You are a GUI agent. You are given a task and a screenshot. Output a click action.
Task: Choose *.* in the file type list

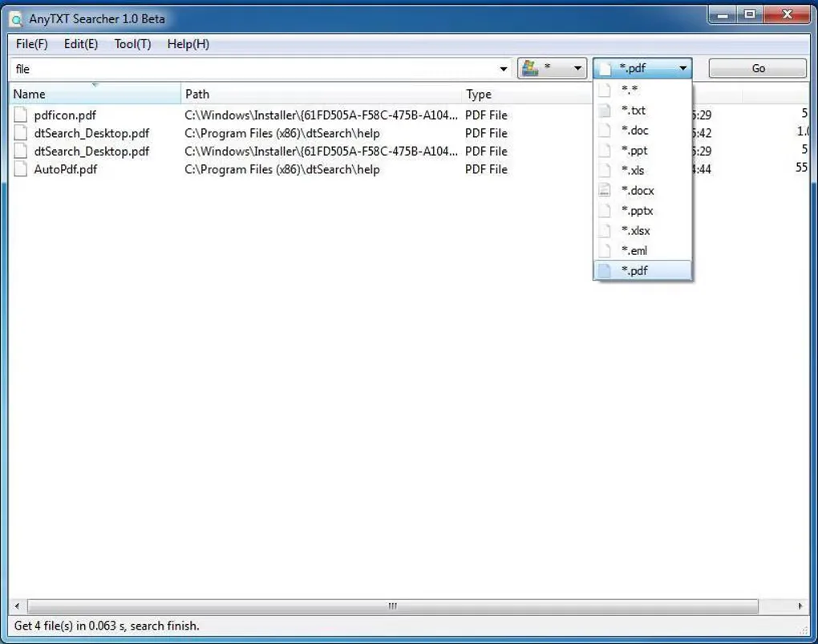[642, 90]
